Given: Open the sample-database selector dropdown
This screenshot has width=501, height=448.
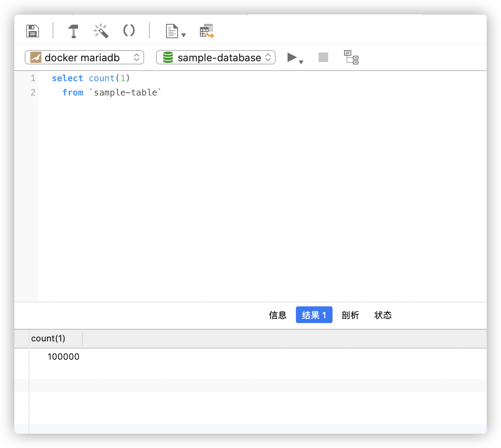Looking at the screenshot, I should tap(216, 58).
